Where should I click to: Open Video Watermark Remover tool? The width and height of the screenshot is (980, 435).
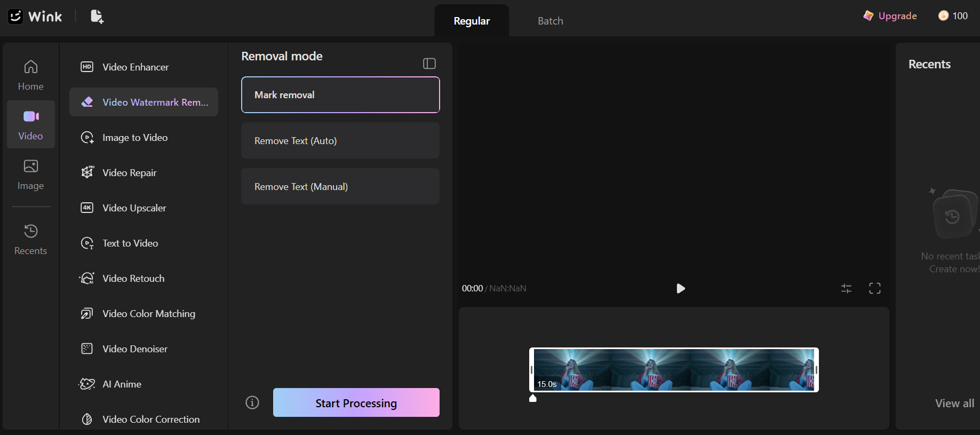click(x=144, y=102)
